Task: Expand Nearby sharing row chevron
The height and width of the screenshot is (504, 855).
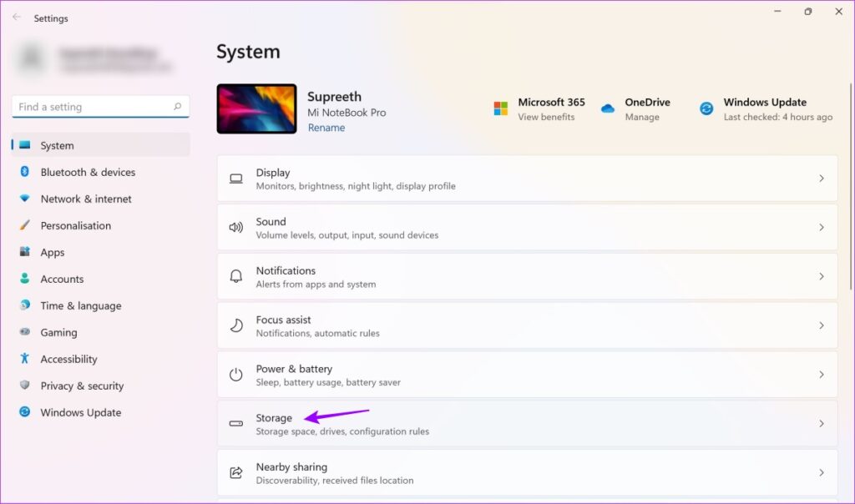Action: pos(822,472)
